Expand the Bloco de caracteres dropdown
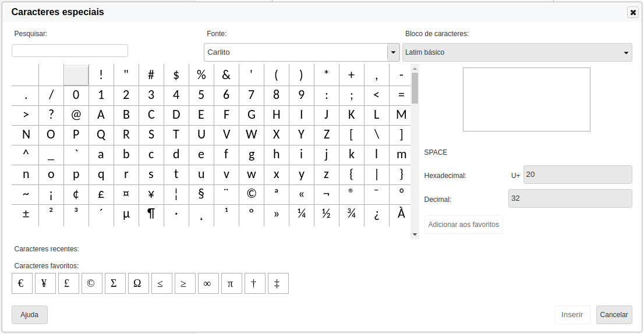Image resolution: width=644 pixels, height=334 pixels. [x=627, y=52]
